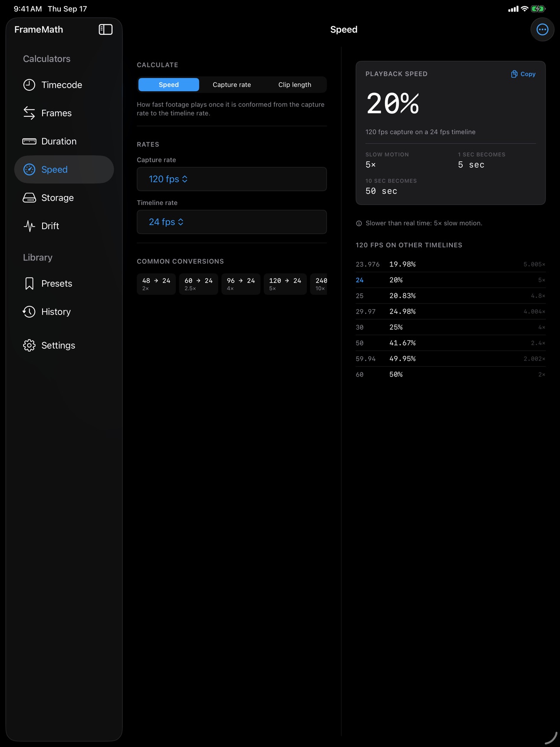Open the Capture rate 120 fps dropdown
This screenshot has height=747, width=560.
(232, 179)
